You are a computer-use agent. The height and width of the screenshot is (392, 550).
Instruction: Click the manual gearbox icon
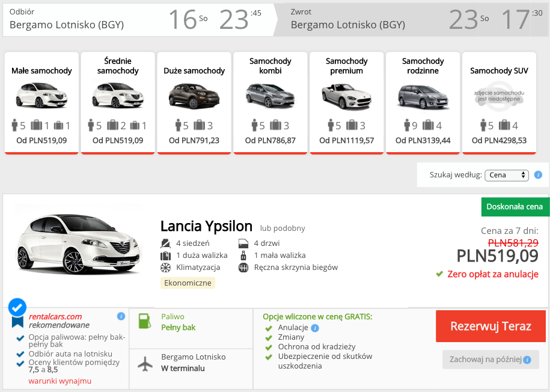point(243,267)
